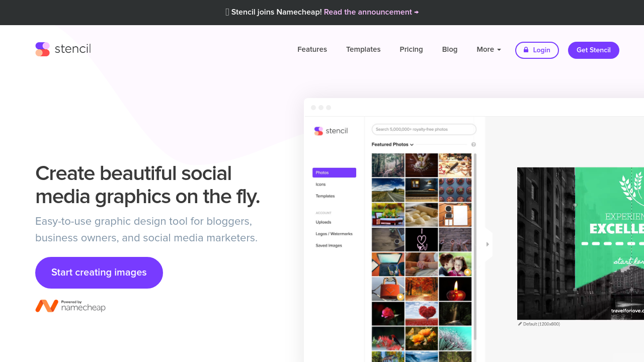The width and height of the screenshot is (644, 362).
Task: Visit the Blog link
Action: 450,49
